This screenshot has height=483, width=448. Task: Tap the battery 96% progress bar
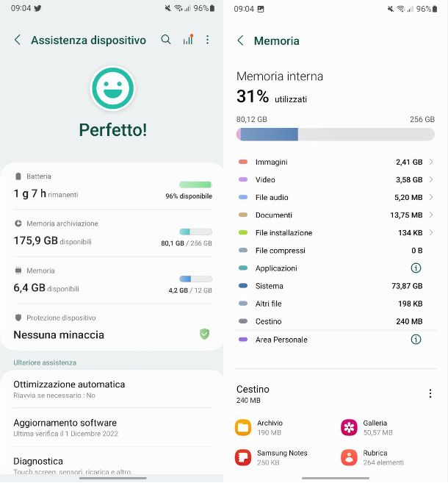tap(195, 185)
